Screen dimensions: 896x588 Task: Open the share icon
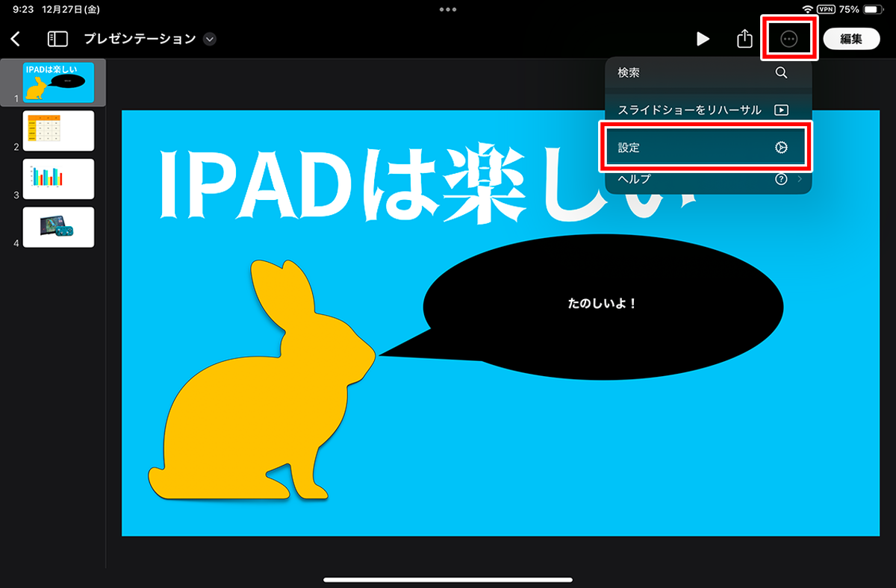pos(744,39)
